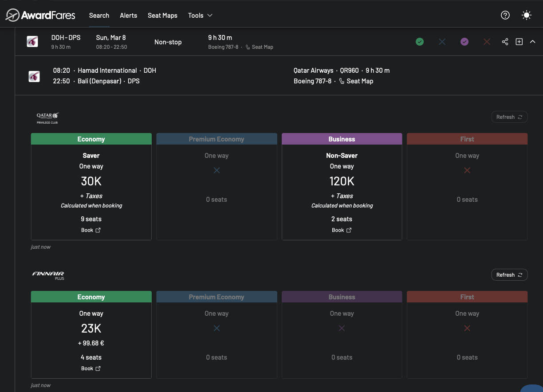Select Finnair Premium Economy header

coord(216,297)
